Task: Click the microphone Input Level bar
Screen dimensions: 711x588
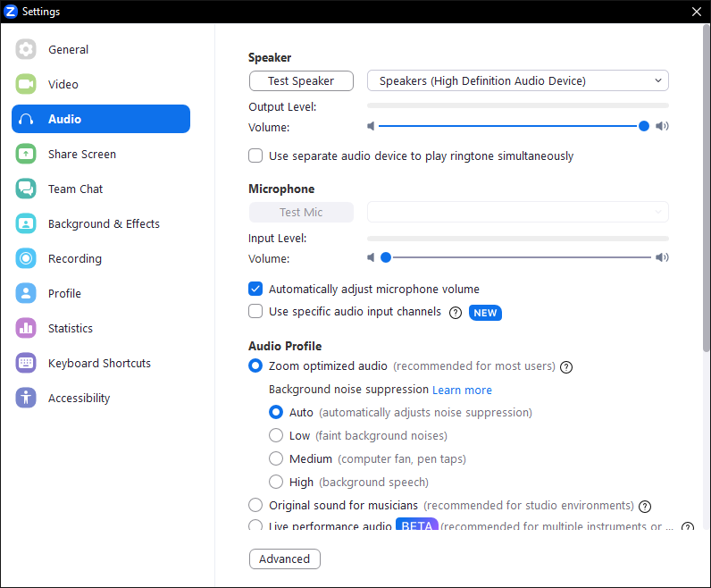Action: point(518,239)
